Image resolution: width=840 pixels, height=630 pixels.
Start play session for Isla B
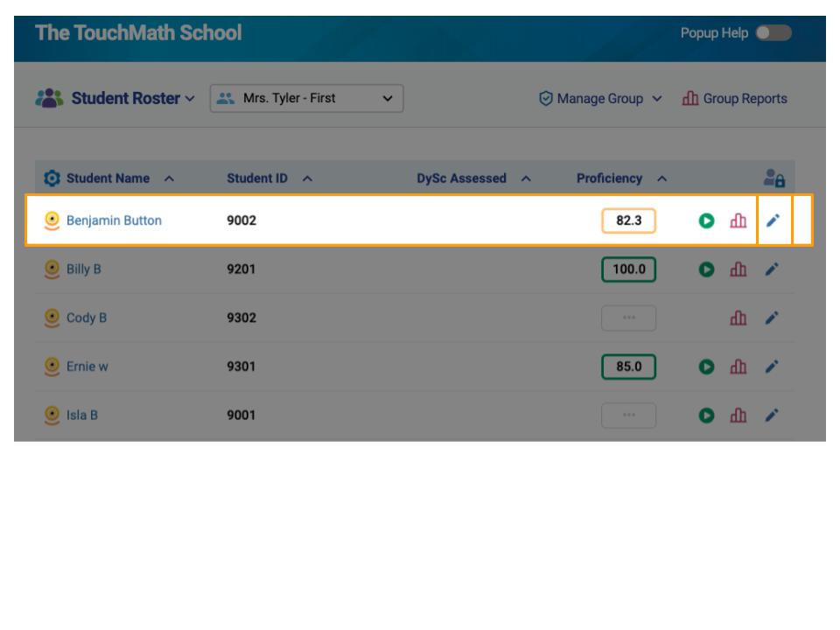coord(707,415)
